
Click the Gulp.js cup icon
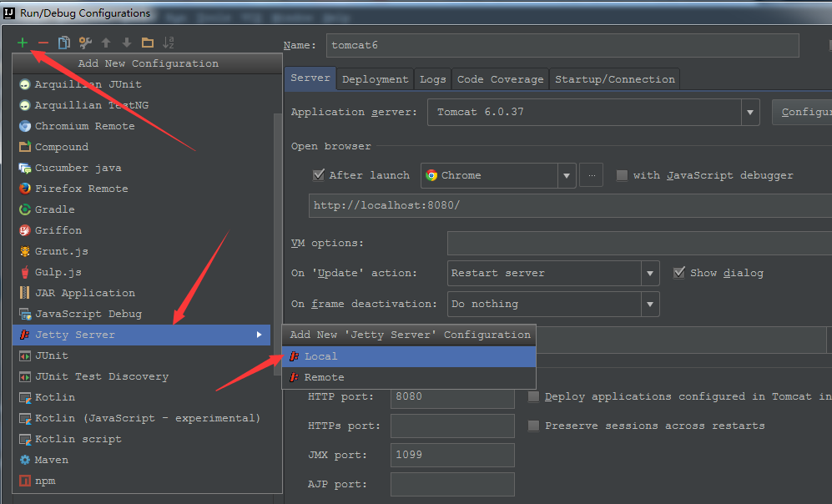pyautogui.click(x=25, y=272)
